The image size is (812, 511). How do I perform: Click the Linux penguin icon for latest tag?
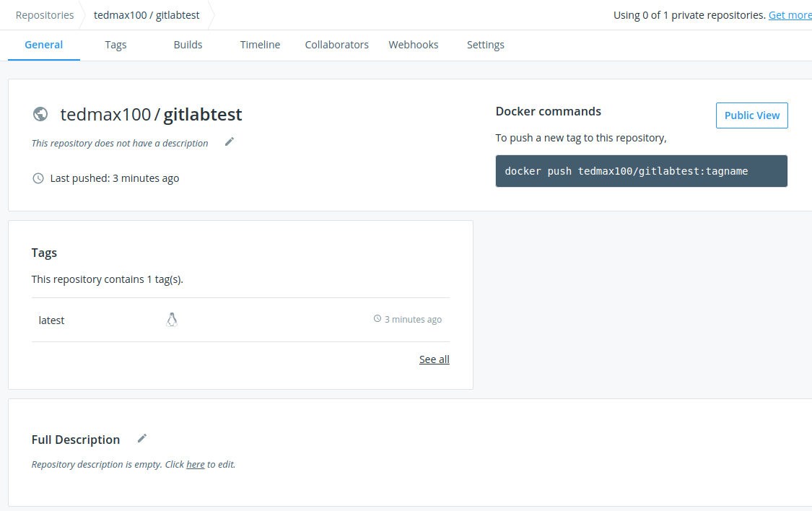[172, 320]
